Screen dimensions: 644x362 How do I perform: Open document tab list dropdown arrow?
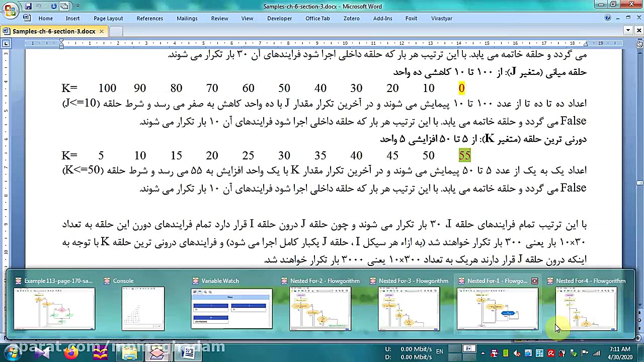(627, 31)
